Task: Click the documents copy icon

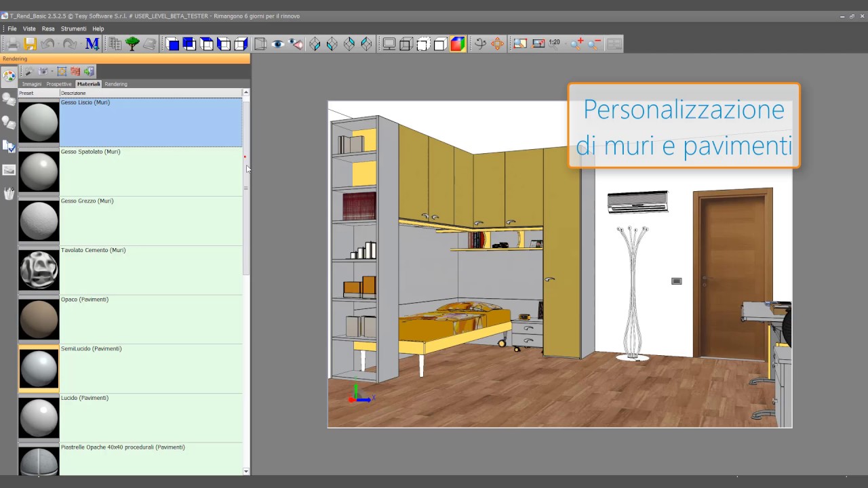Action: point(115,44)
